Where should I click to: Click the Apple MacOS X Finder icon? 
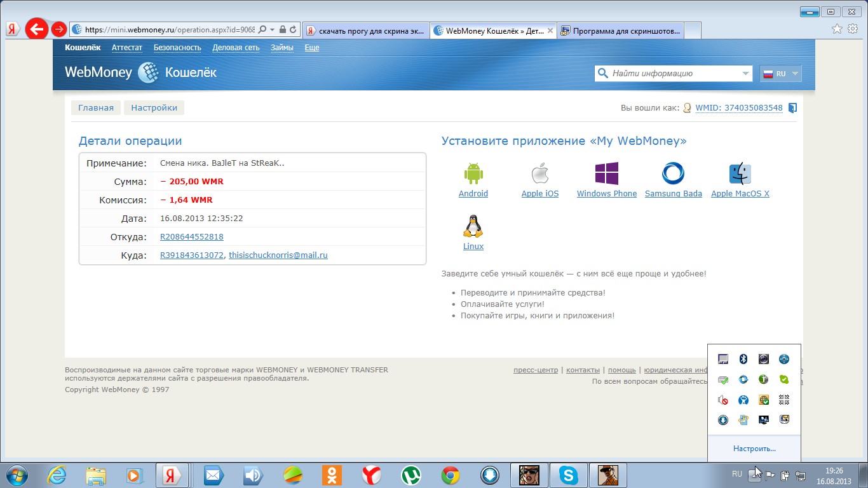pos(740,173)
